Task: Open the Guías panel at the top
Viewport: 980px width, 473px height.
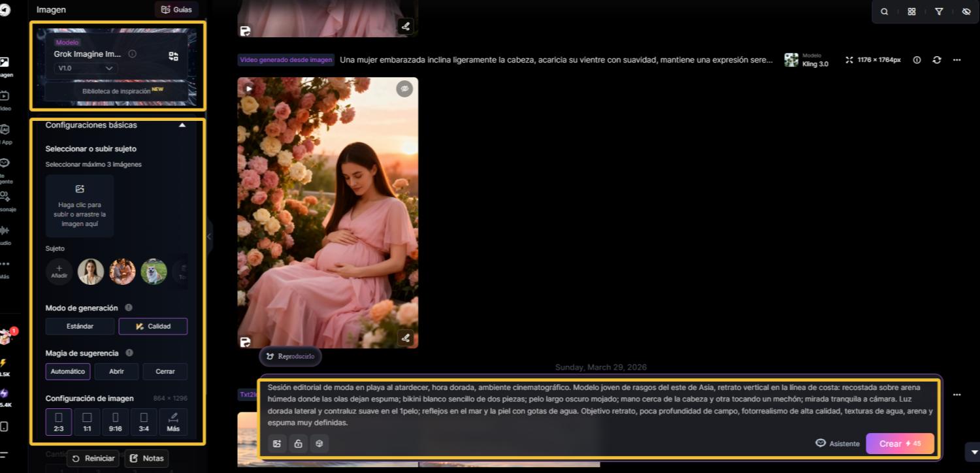Action: coord(175,10)
